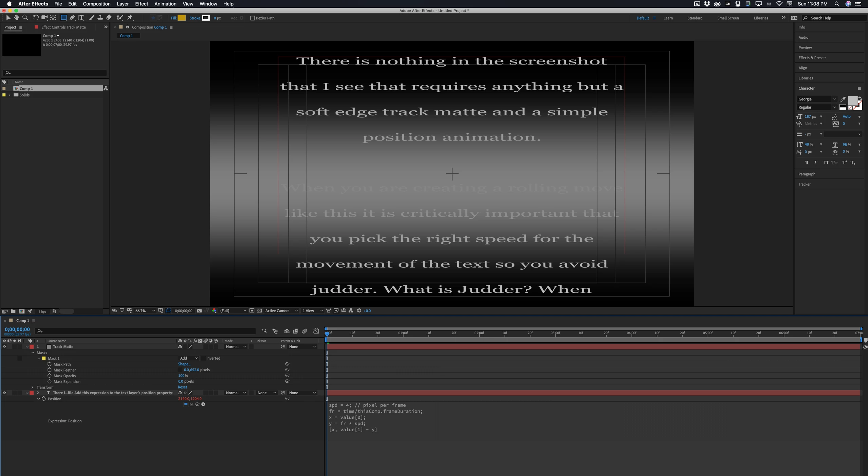
Task: Click the snapshot camera icon in viewer
Action: 199,311
